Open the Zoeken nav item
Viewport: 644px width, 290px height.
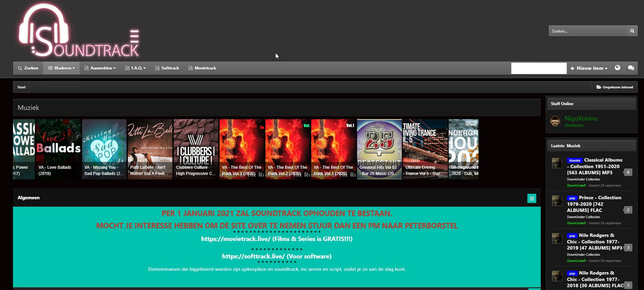pos(28,68)
